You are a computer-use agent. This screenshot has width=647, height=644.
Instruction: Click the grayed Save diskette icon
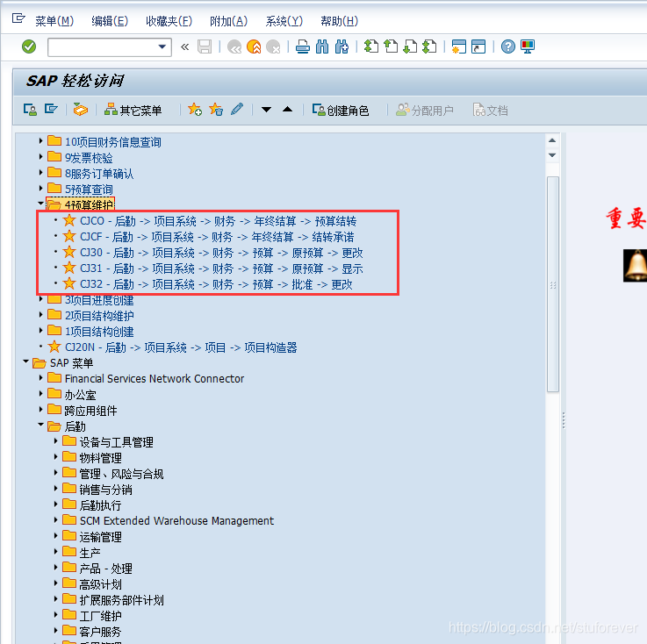click(x=205, y=47)
